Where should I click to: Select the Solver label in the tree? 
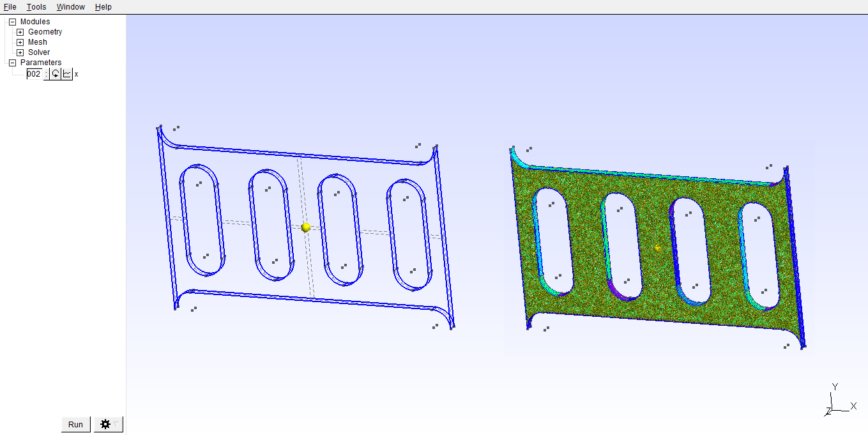coord(39,52)
